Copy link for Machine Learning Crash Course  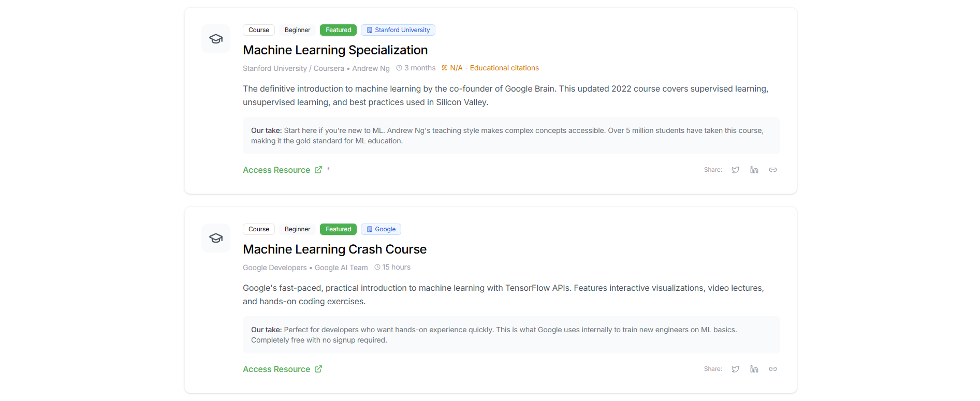(x=772, y=369)
